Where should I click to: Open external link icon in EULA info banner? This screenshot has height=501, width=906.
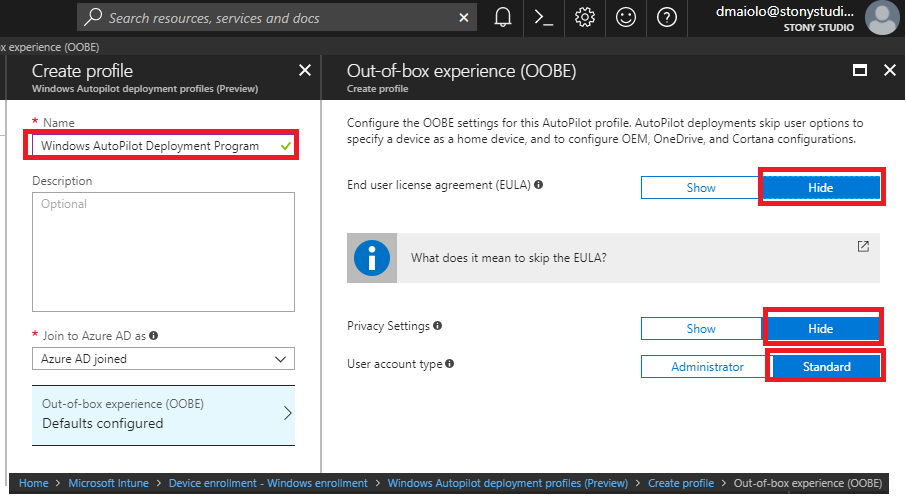click(x=863, y=247)
